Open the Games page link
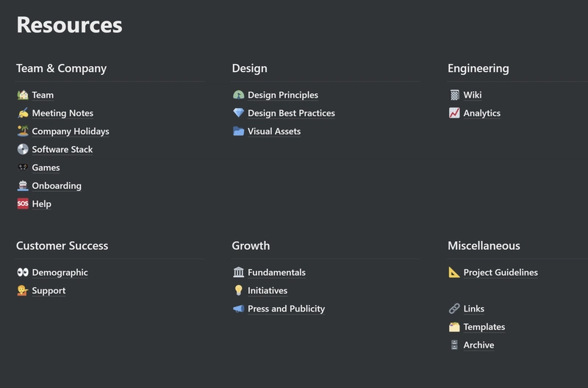Viewport: 588px width, 388px height. pos(46,168)
